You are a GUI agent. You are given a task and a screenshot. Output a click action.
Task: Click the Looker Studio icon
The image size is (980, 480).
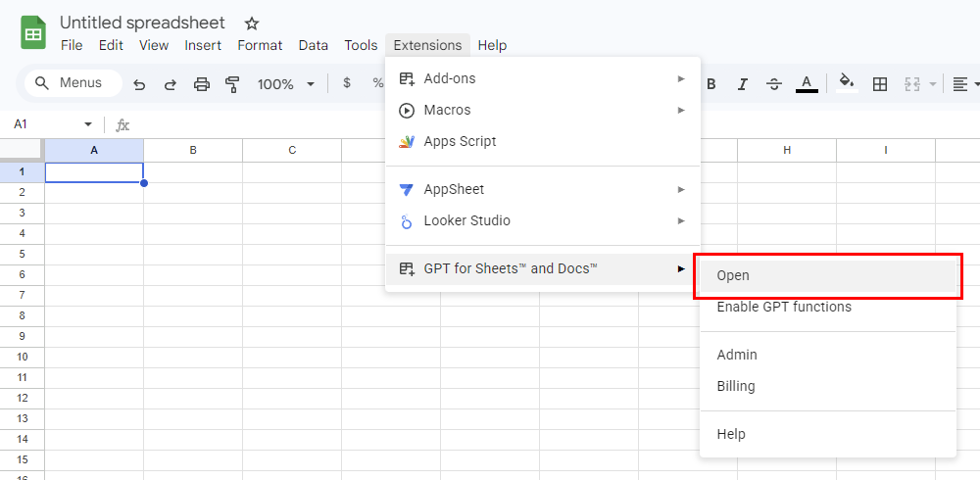(407, 221)
